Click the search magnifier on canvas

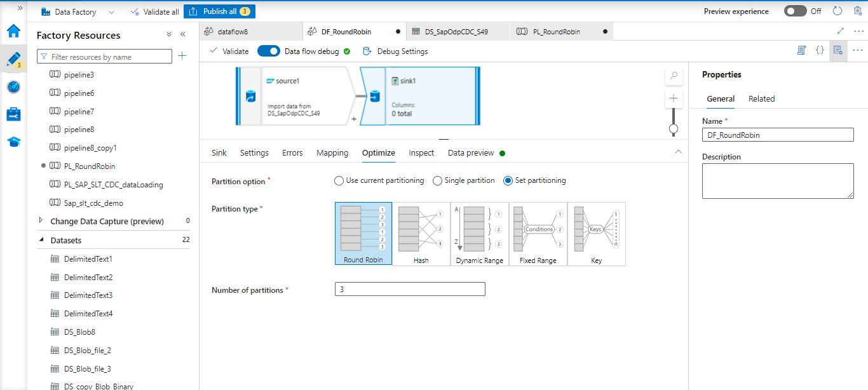674,76
